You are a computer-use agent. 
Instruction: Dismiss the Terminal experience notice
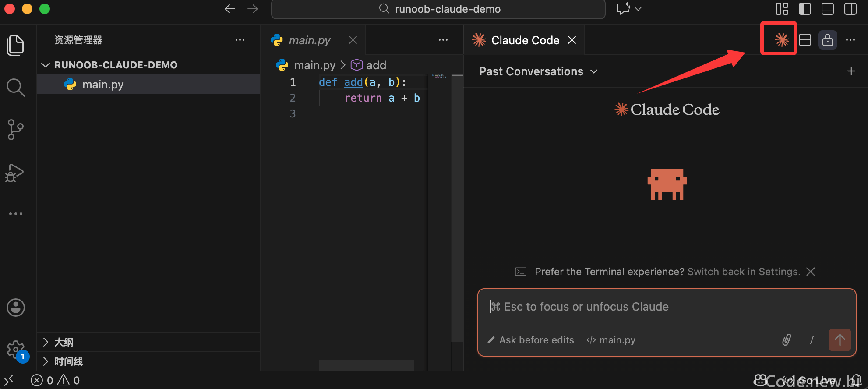[x=811, y=272]
